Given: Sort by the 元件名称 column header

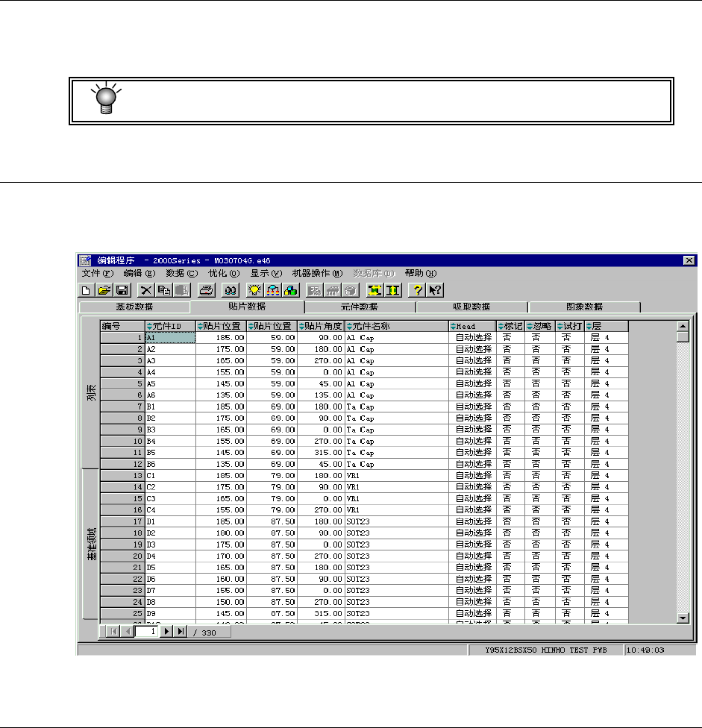Looking at the screenshot, I should [397, 327].
